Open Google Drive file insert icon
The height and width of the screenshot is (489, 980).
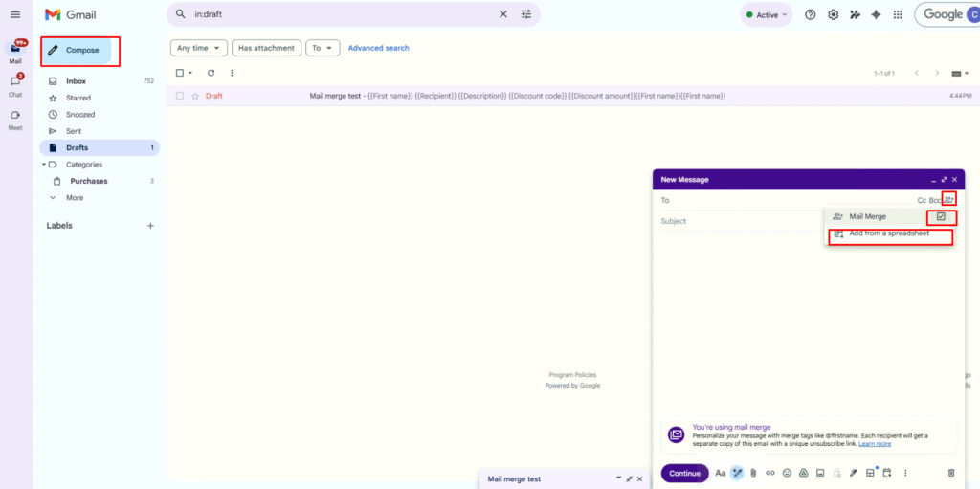(804, 473)
